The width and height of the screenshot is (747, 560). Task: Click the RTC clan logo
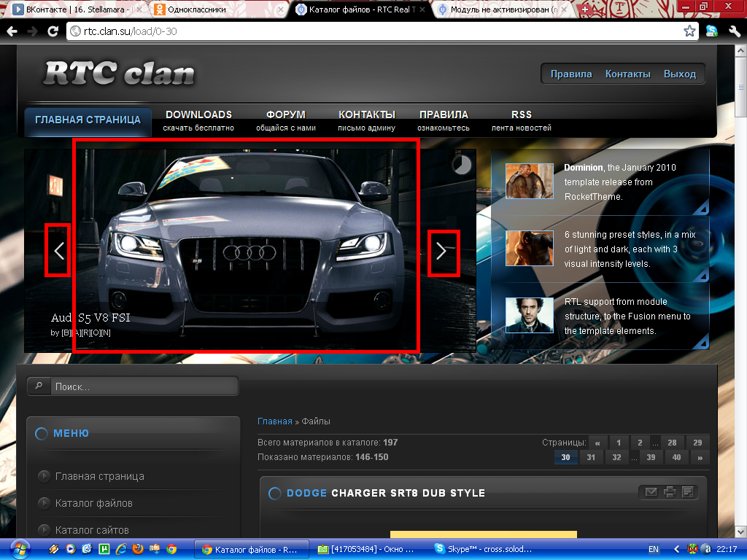coord(119,74)
